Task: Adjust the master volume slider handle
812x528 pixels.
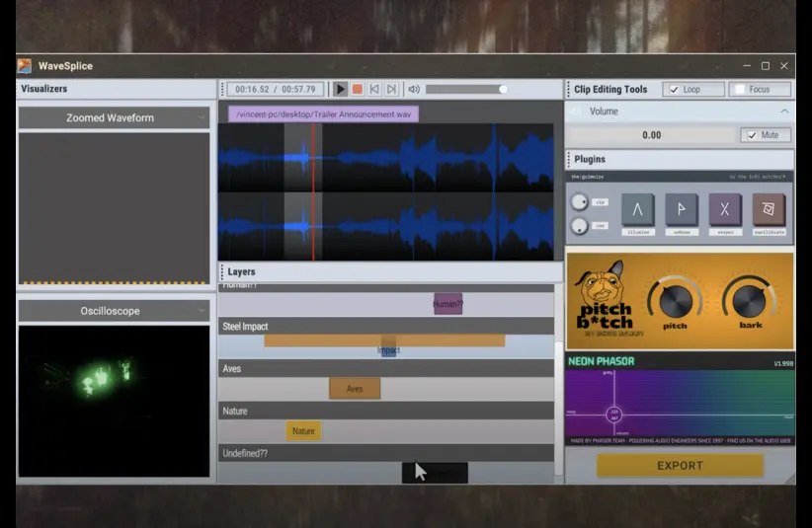Action: pyautogui.click(x=503, y=89)
